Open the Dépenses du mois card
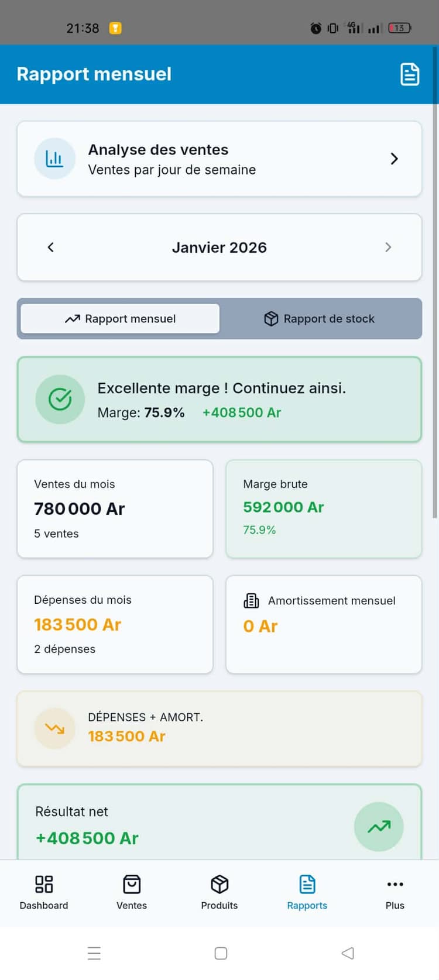 [x=115, y=624]
